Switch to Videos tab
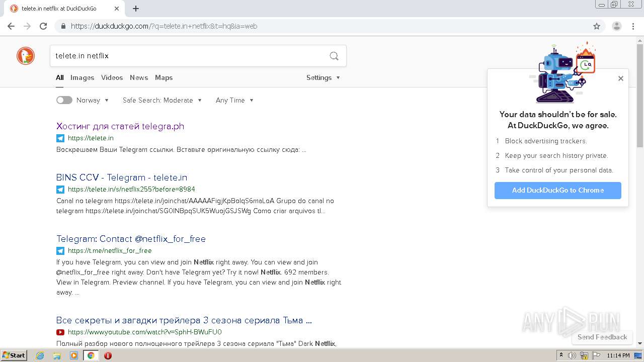The height and width of the screenshot is (362, 644). point(112,77)
